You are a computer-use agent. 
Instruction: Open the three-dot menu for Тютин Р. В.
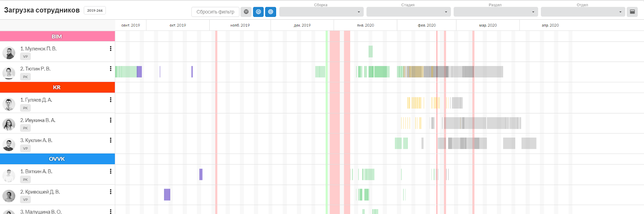coord(111,69)
